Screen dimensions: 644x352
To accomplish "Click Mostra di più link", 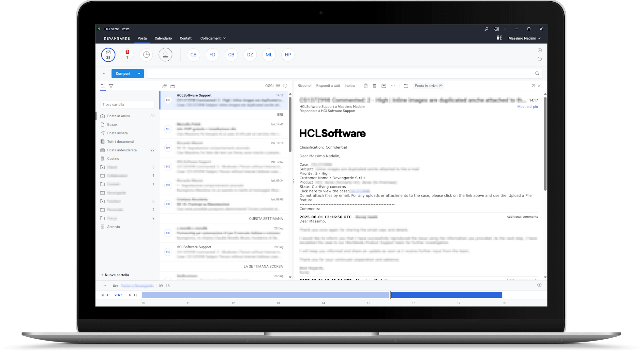I will click(x=528, y=107).
